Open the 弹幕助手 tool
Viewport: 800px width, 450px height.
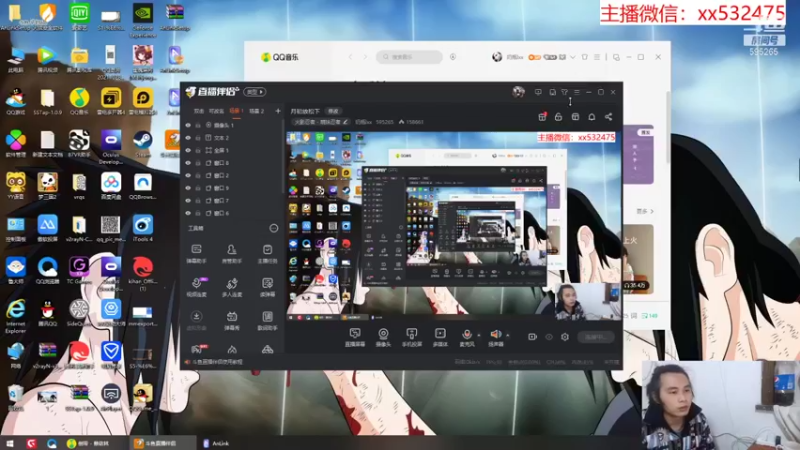[x=196, y=254]
